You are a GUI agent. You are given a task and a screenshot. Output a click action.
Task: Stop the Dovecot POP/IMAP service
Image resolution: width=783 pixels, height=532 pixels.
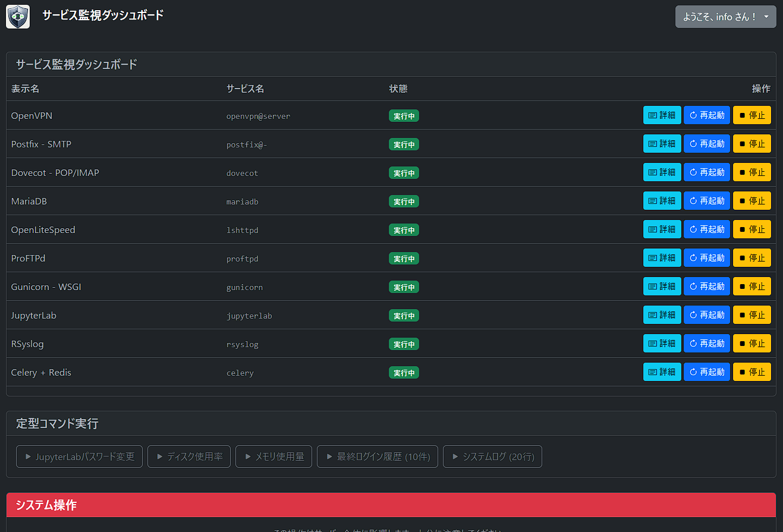[751, 172]
